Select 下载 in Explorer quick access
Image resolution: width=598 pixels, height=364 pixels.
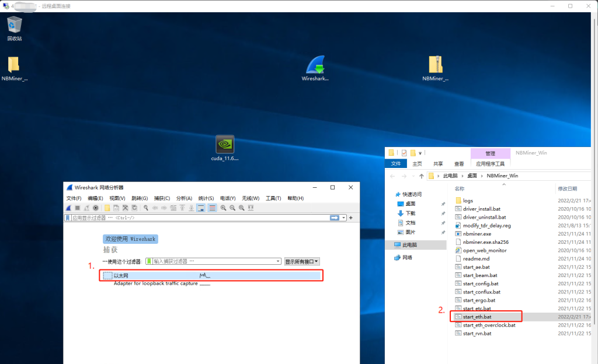[x=411, y=213]
